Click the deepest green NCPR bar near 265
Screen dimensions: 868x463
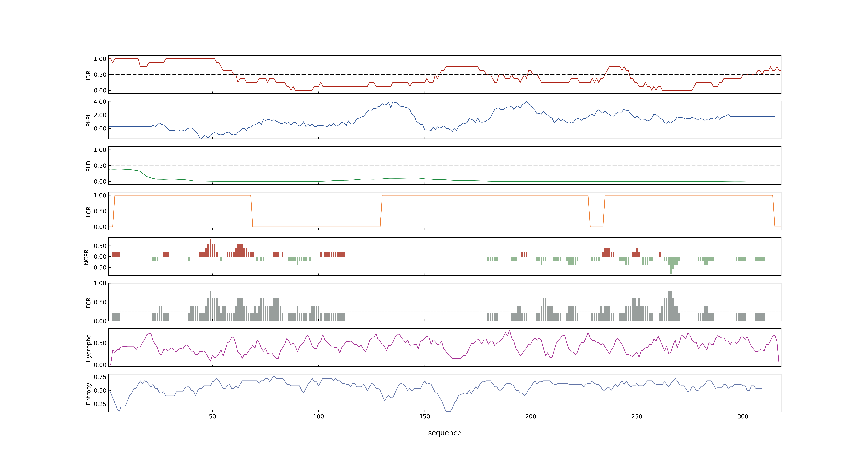tap(671, 265)
